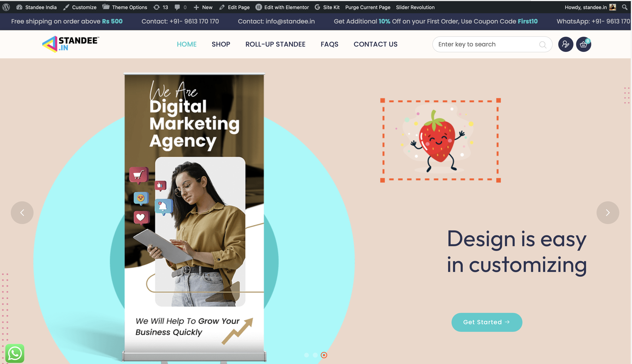Go to previous slide arrow
The image size is (632, 364).
pos(22,213)
